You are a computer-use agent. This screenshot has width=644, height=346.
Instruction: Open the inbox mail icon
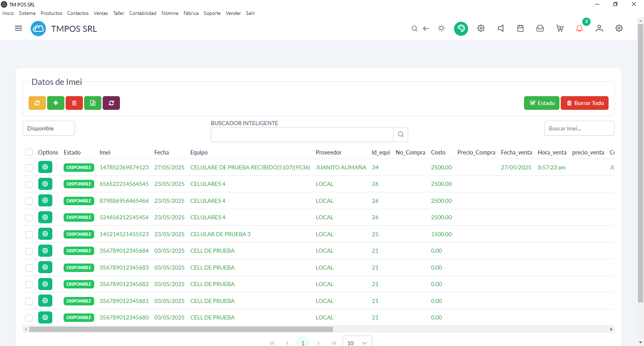[540, 29]
